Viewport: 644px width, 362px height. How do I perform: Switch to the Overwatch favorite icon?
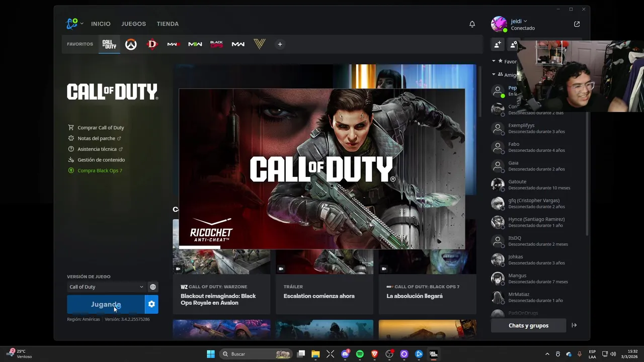(x=131, y=44)
